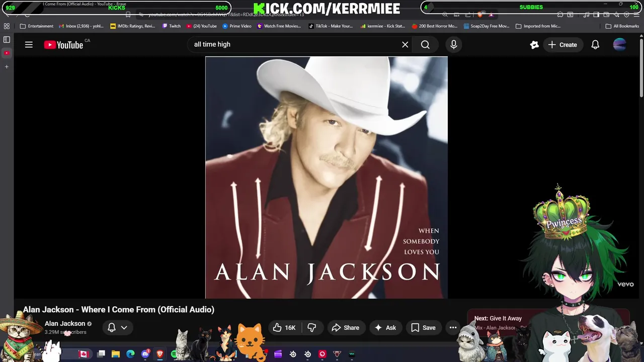Click the Brave apps grid icon

[7, 26]
